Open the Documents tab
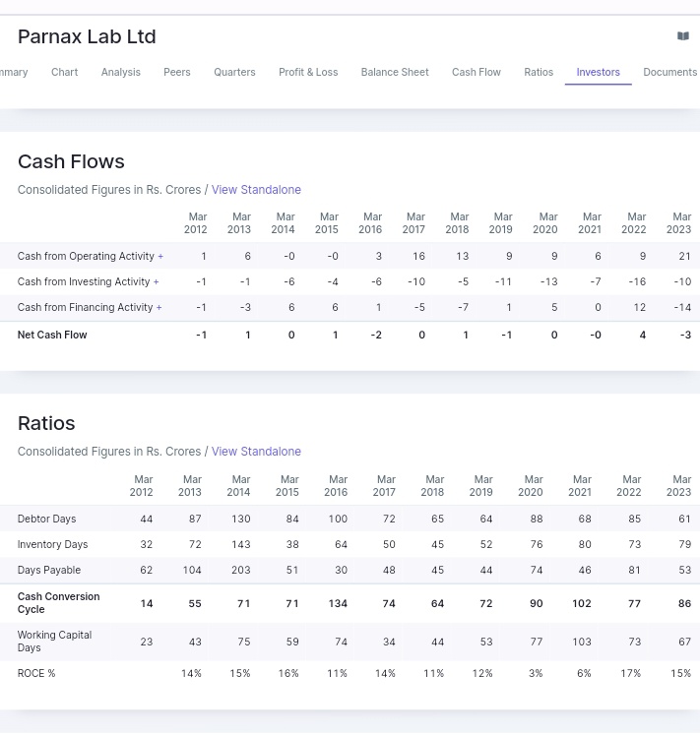 coord(670,72)
